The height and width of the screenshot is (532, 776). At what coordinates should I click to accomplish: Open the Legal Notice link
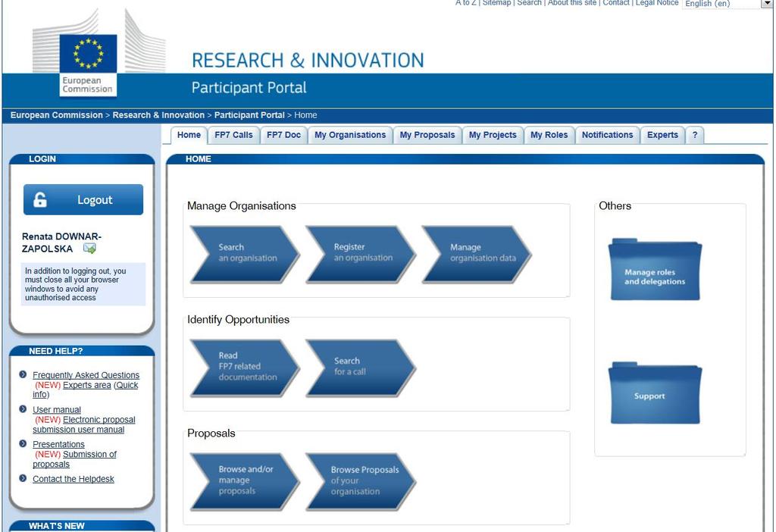(x=657, y=3)
